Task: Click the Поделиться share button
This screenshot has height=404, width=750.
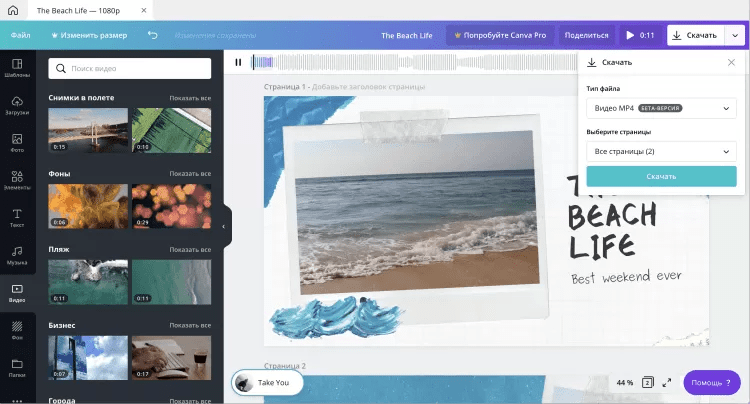Action: pyautogui.click(x=586, y=35)
